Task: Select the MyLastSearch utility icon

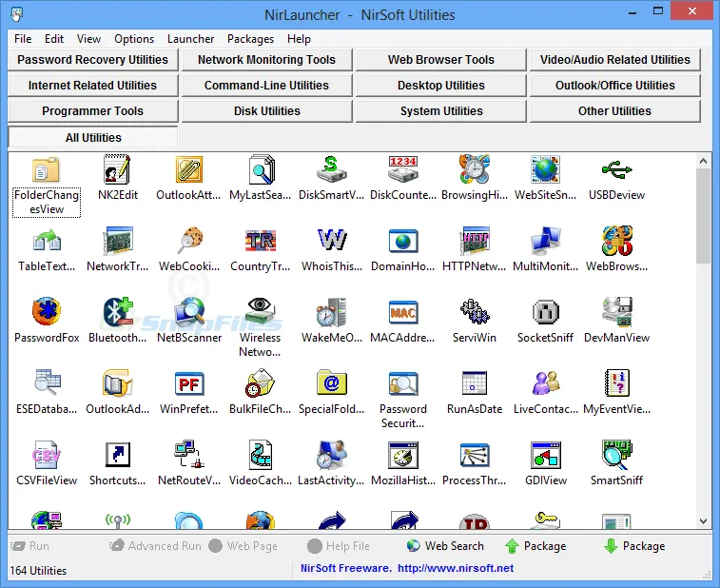Action: (260, 170)
